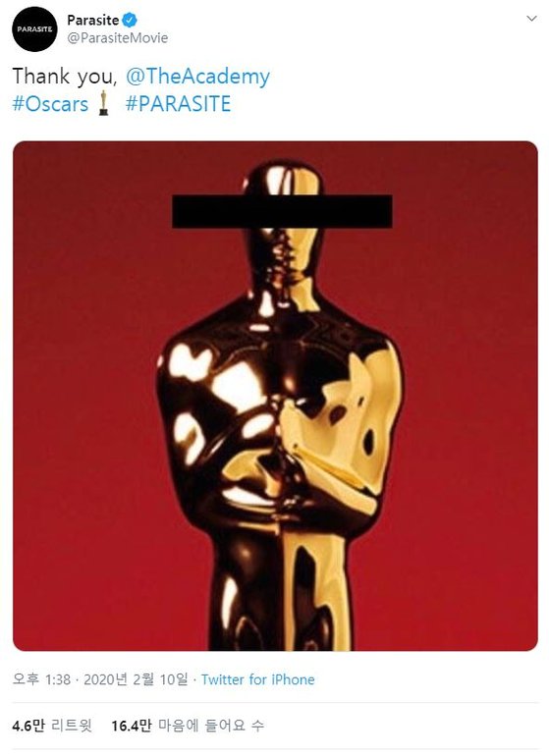Open the tweet options chevron
Image resolution: width=549 pixels, height=756 pixels.
[x=531, y=19]
